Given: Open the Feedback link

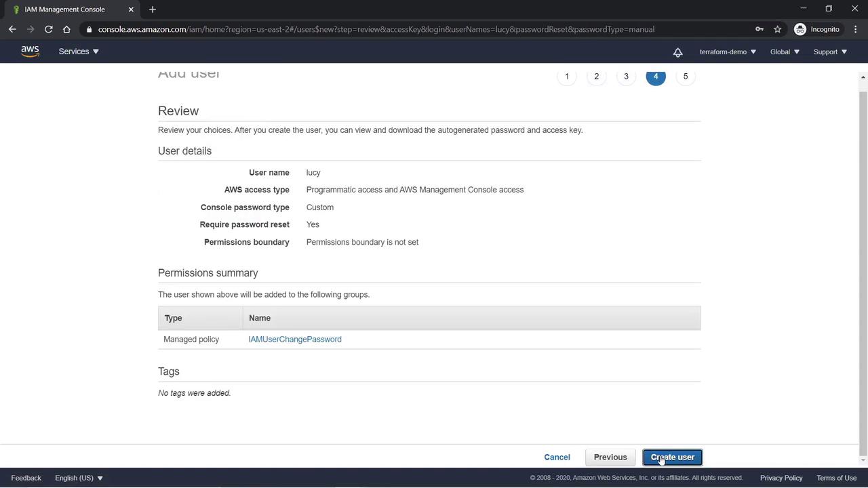Looking at the screenshot, I should pos(26,478).
